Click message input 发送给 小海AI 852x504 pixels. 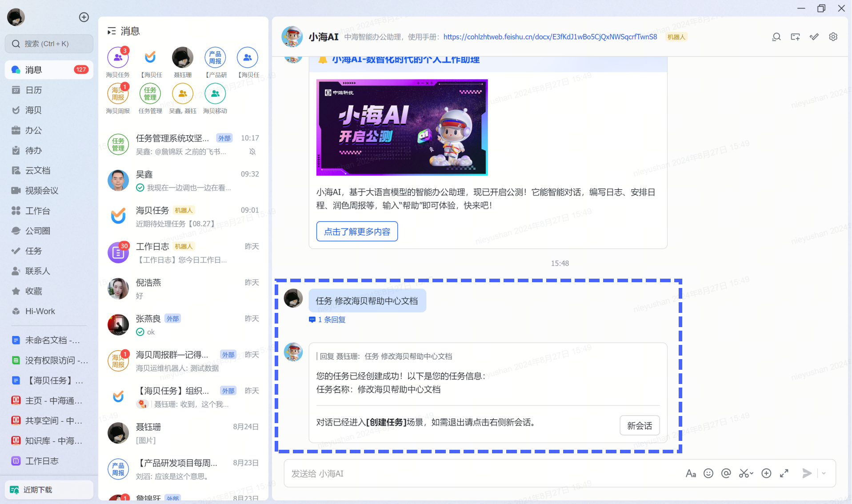[484, 474]
